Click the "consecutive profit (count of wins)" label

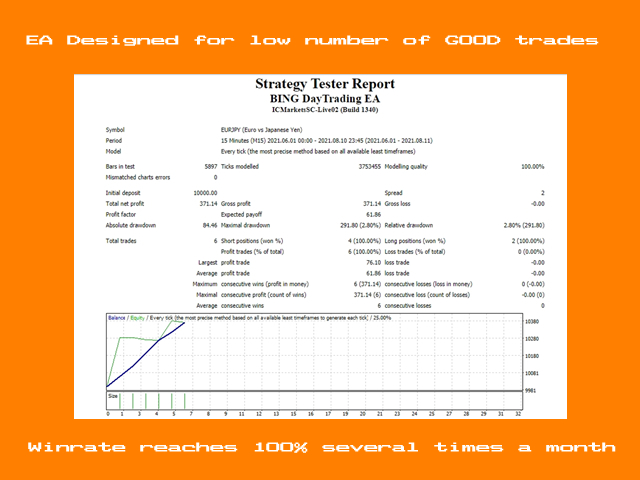click(264, 295)
